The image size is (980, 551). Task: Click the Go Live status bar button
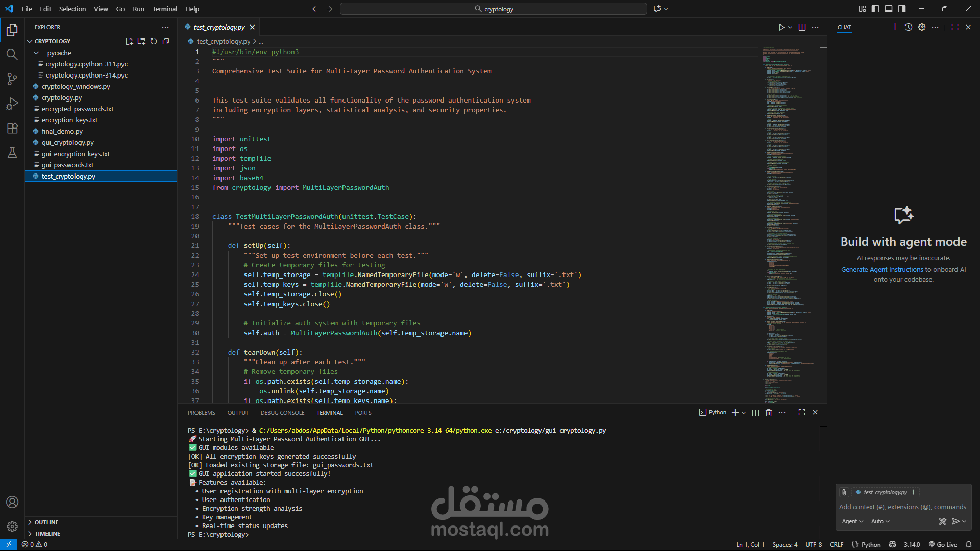943,544
